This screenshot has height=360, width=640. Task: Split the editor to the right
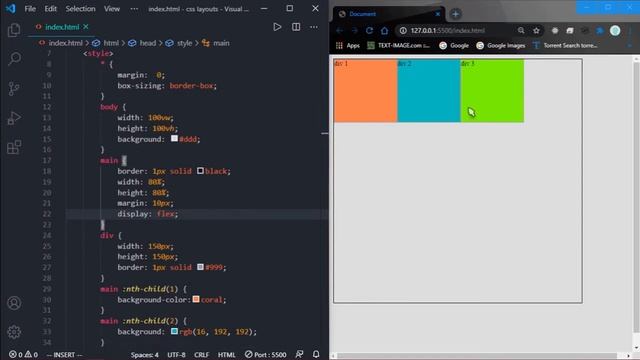point(296,27)
